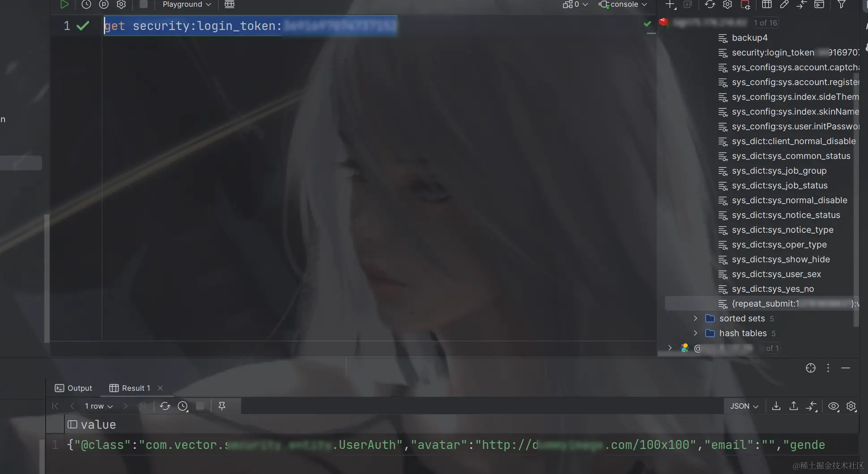Click the jump to query console icon
This screenshot has height=474, width=868.
(x=802, y=4)
